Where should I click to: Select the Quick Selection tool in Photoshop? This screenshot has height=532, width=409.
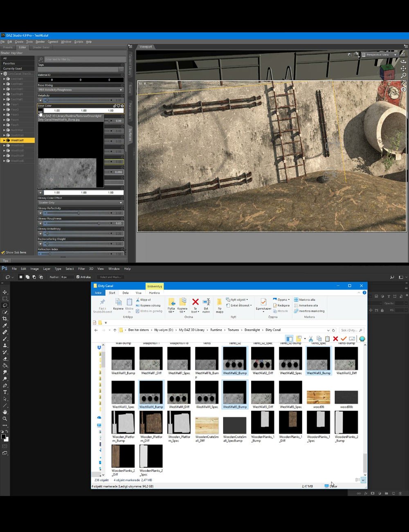point(5,312)
